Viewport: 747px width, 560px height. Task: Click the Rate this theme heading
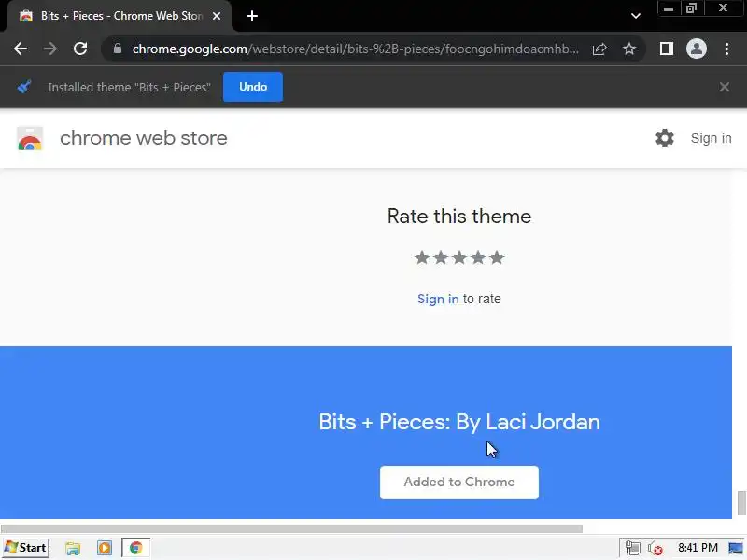[x=459, y=217]
